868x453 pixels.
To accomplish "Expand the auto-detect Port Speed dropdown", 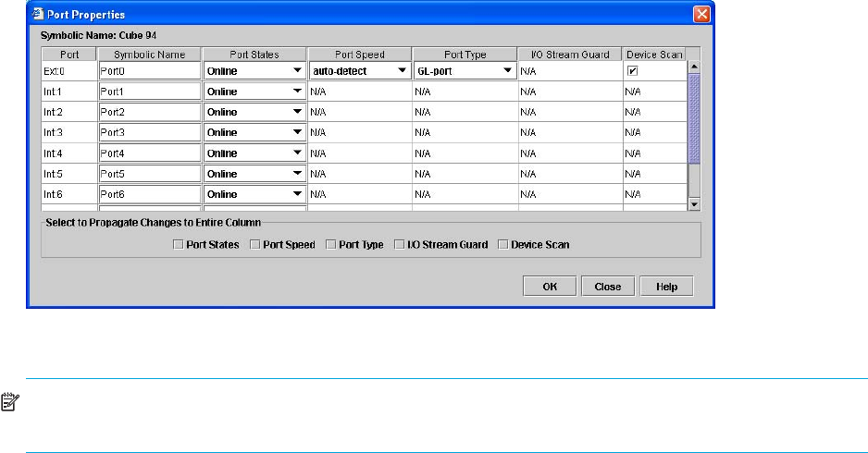I will click(x=402, y=70).
